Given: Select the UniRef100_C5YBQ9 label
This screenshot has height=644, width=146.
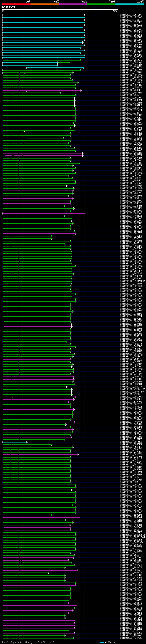Looking at the screenshot, I should [131, 85].
